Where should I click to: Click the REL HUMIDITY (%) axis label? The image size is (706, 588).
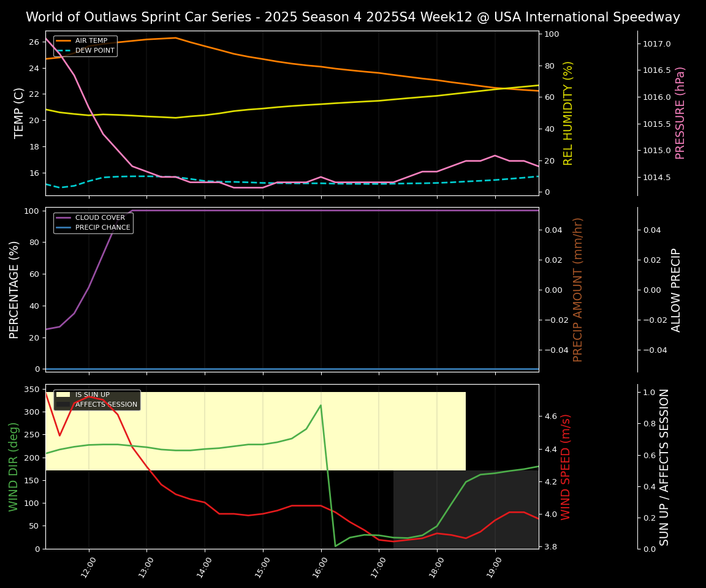(568, 113)
